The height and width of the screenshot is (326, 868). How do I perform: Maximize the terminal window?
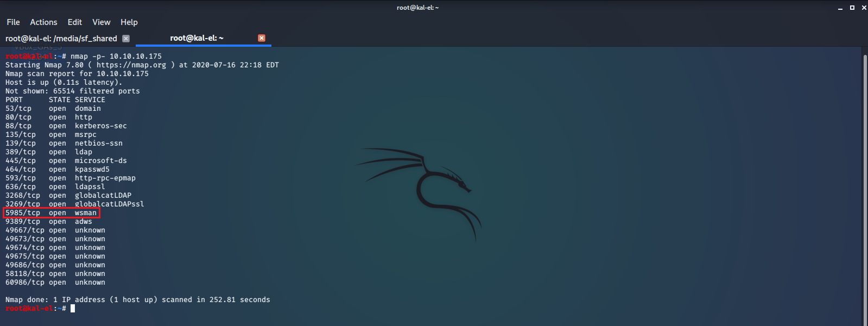852,8
